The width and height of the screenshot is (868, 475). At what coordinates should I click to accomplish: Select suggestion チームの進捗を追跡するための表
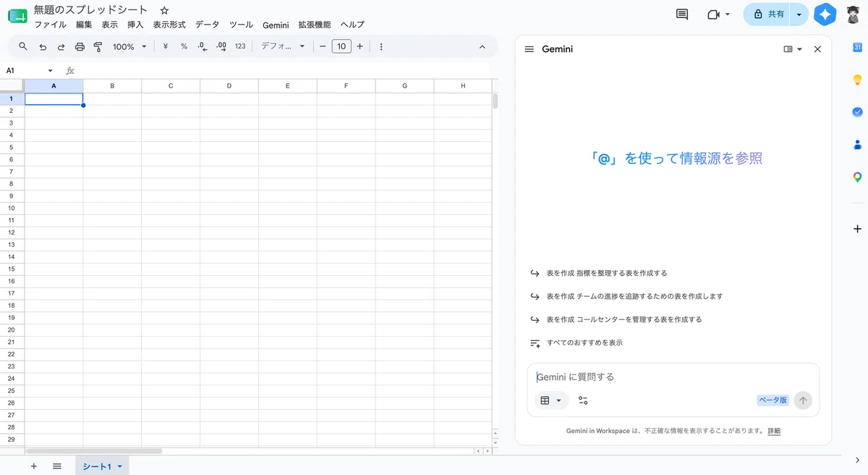pos(634,296)
